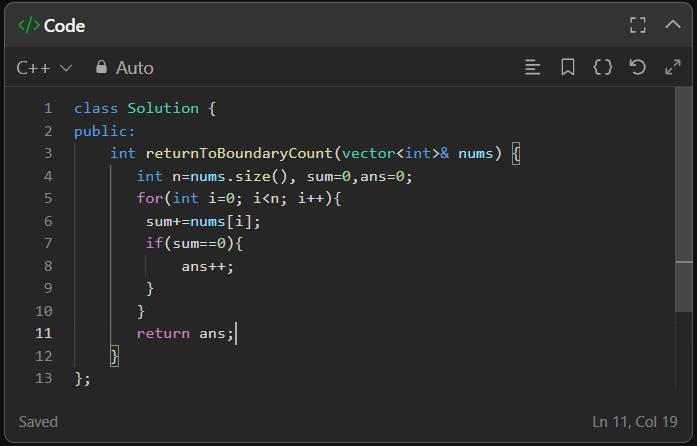This screenshot has width=697, height=446.
Task: Click the closing '};' on line 13
Action: pyautogui.click(x=82, y=378)
